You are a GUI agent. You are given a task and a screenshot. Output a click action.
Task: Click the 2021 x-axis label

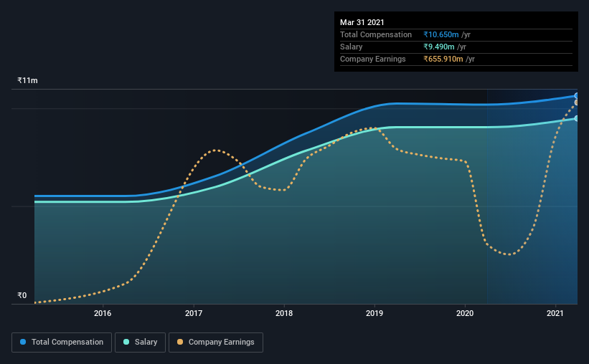click(555, 313)
